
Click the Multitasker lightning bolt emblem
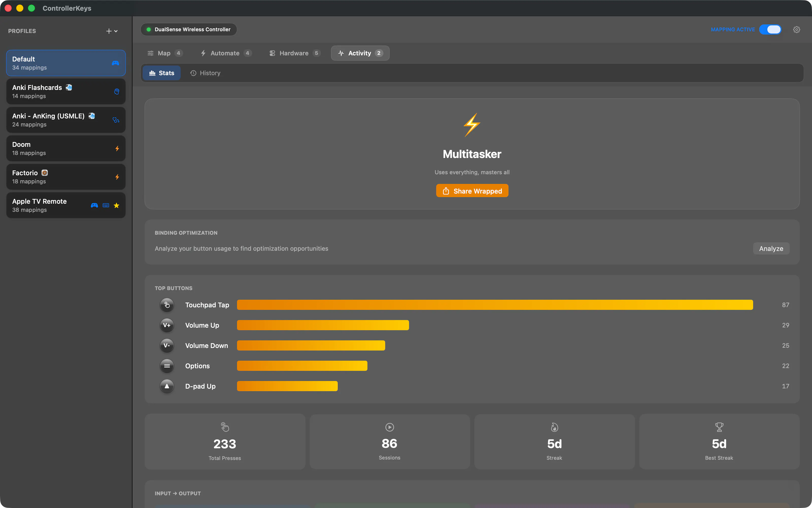point(472,125)
